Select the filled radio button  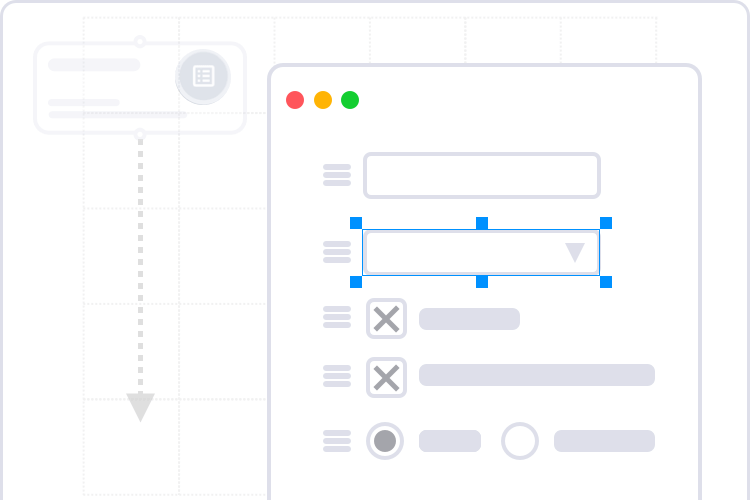tap(385, 441)
